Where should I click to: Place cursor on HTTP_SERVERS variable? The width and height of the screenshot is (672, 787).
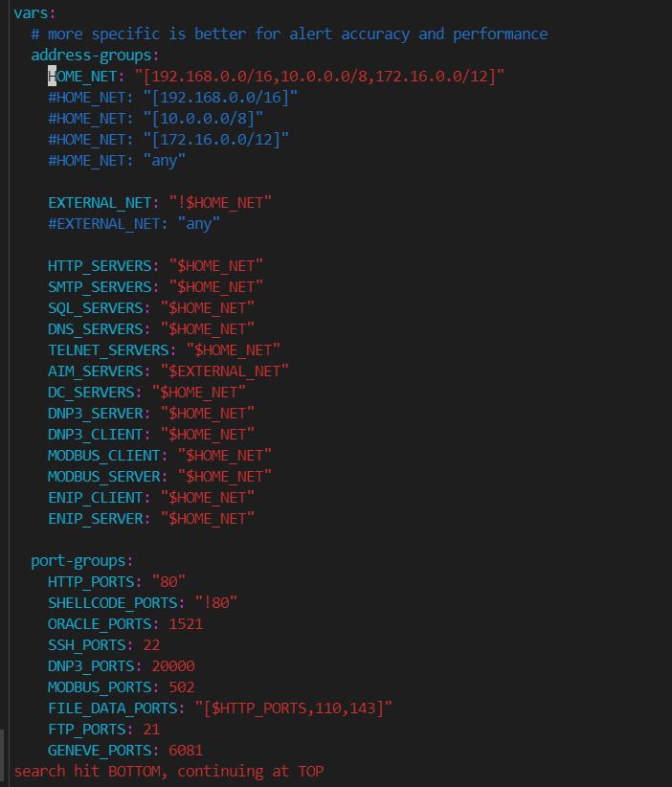[x=100, y=265]
